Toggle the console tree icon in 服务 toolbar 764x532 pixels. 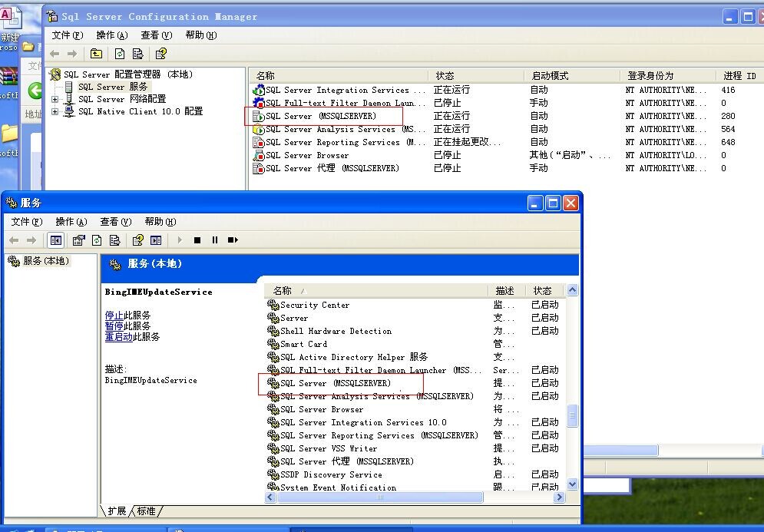click(55, 240)
